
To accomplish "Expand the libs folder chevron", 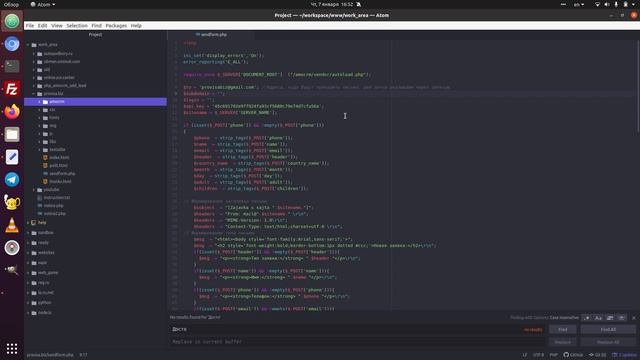I will point(40,142).
